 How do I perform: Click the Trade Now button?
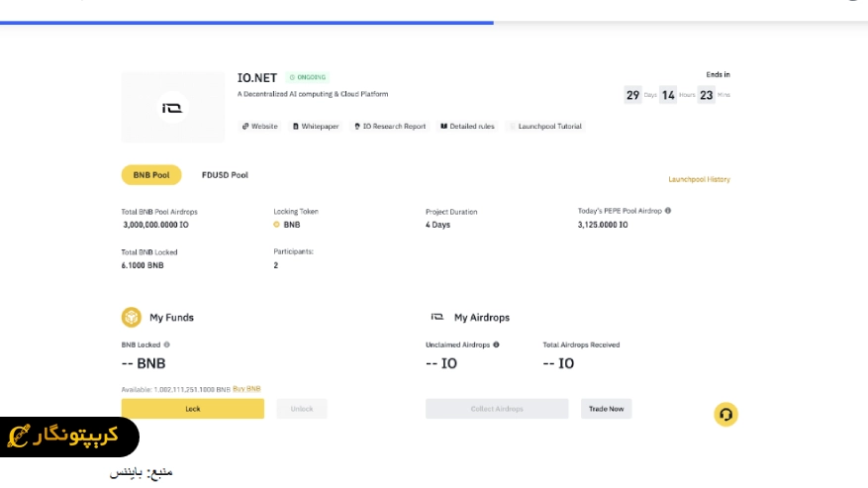pyautogui.click(x=606, y=409)
